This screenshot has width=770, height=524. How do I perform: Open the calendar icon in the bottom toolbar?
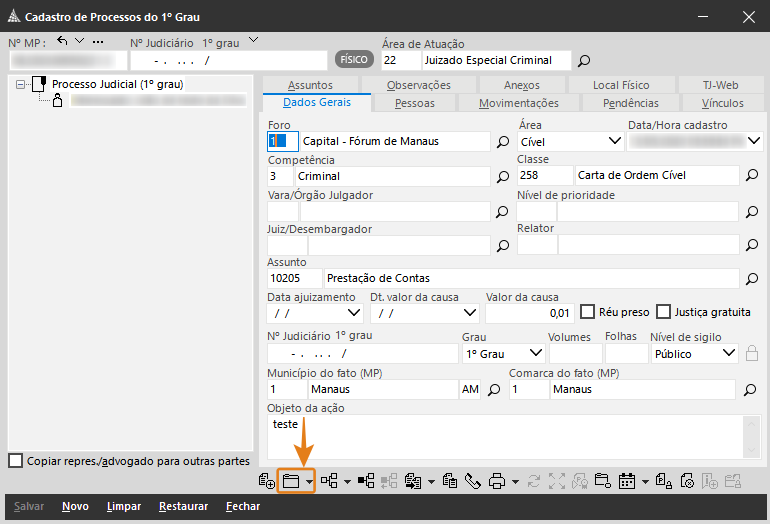point(627,481)
